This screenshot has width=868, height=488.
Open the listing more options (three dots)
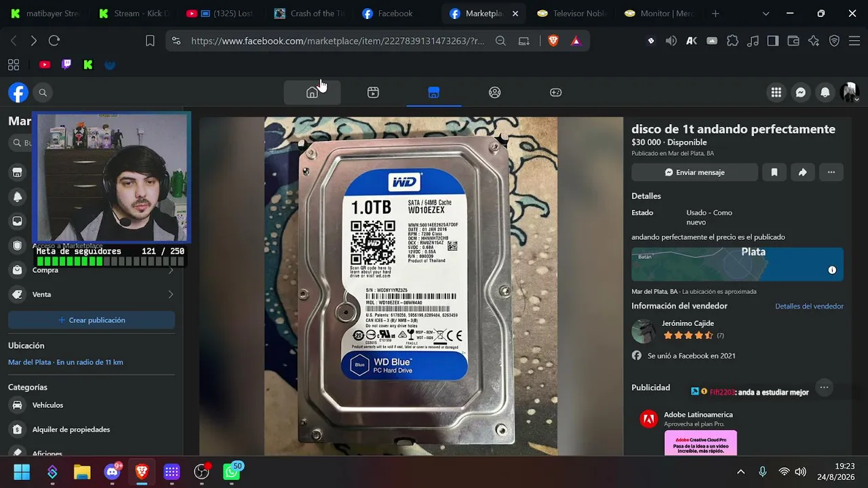click(831, 172)
